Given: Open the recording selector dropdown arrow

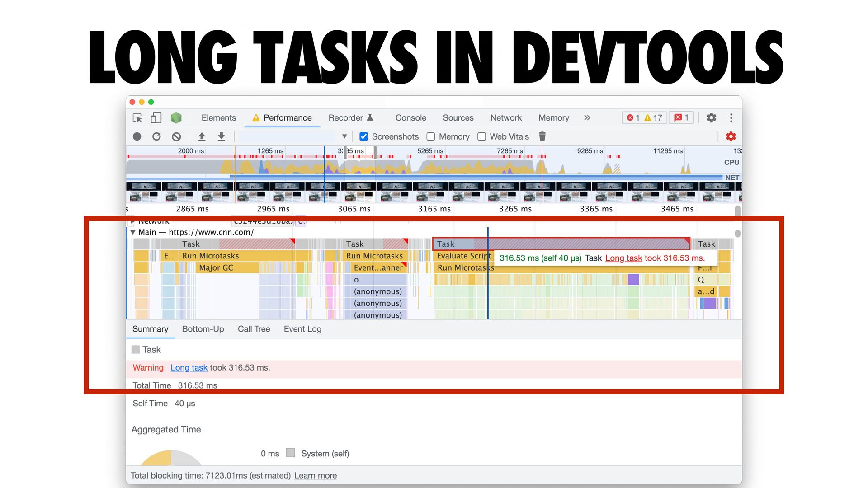Looking at the screenshot, I should pos(344,136).
